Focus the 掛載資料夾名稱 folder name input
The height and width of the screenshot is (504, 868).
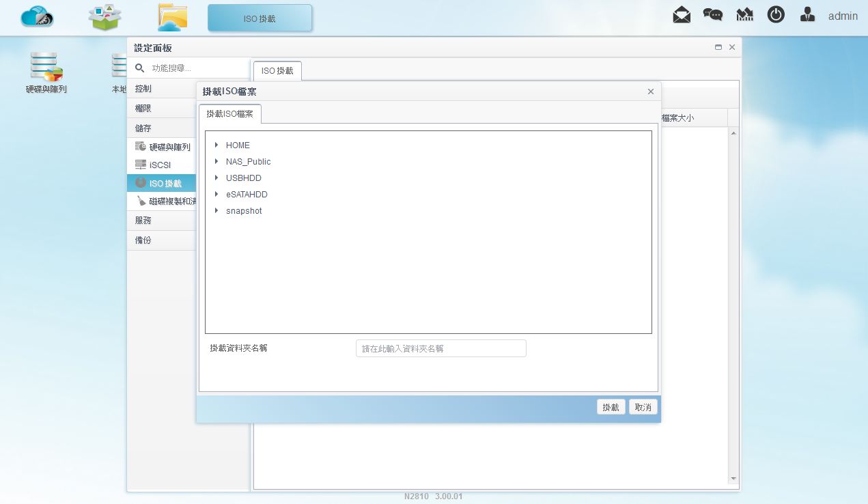pyautogui.click(x=441, y=348)
